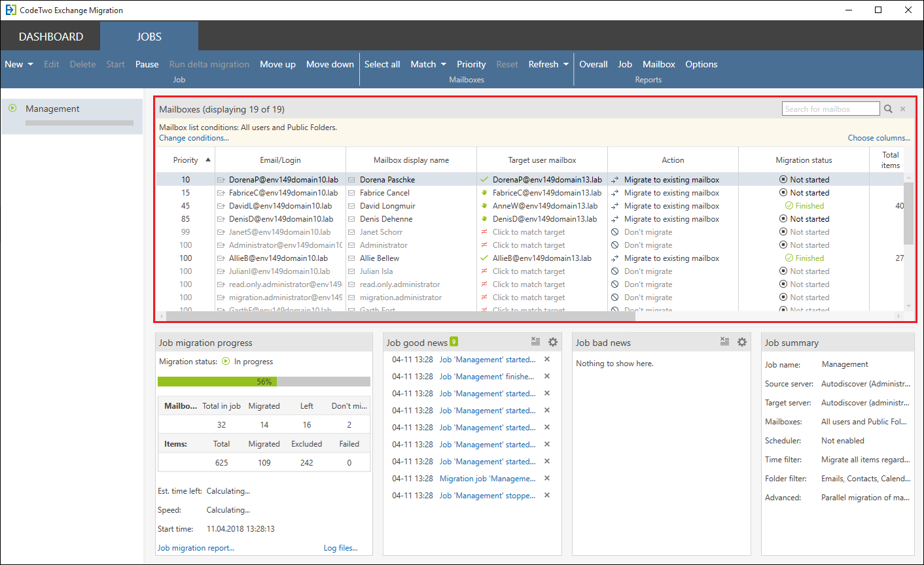
Task: Open the Job report button
Action: [x=625, y=64]
